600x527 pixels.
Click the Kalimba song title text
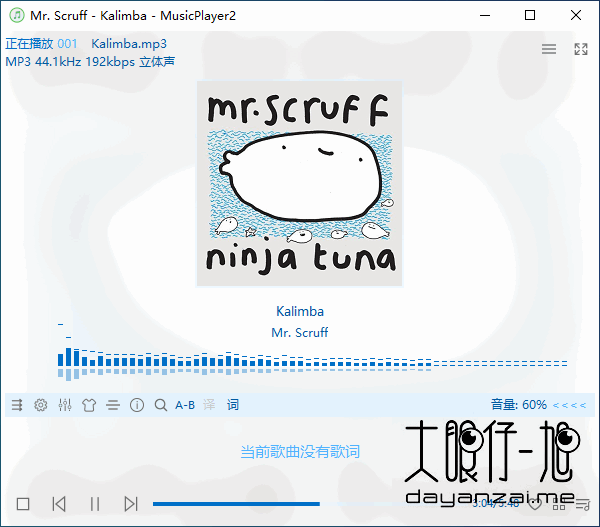coord(300,312)
